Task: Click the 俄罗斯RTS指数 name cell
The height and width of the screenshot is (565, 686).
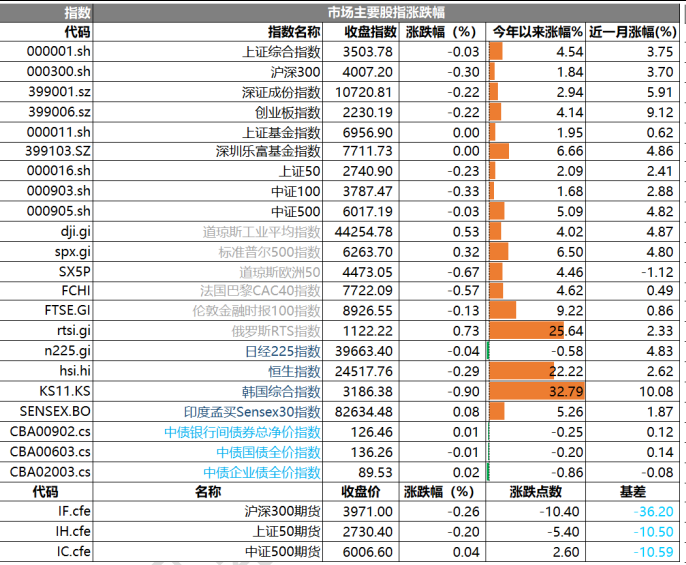Action: [x=207, y=330]
